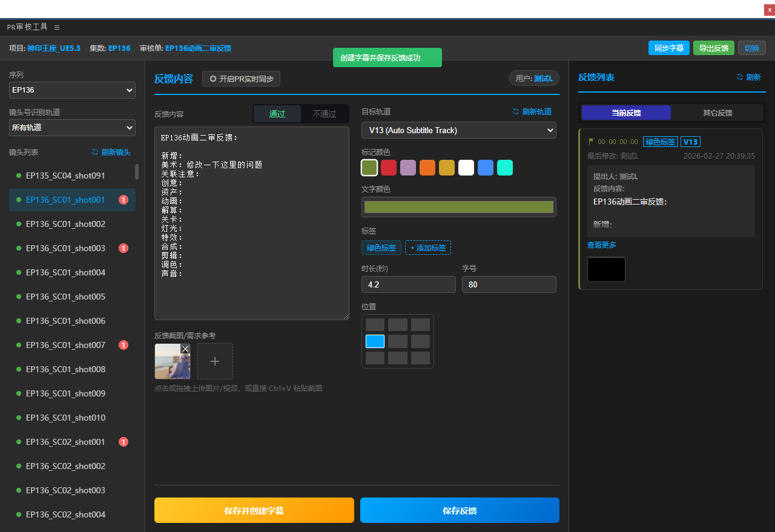Click the 保存并创建字幕 button
Screen dimensions: 775x532
[x=254, y=510]
